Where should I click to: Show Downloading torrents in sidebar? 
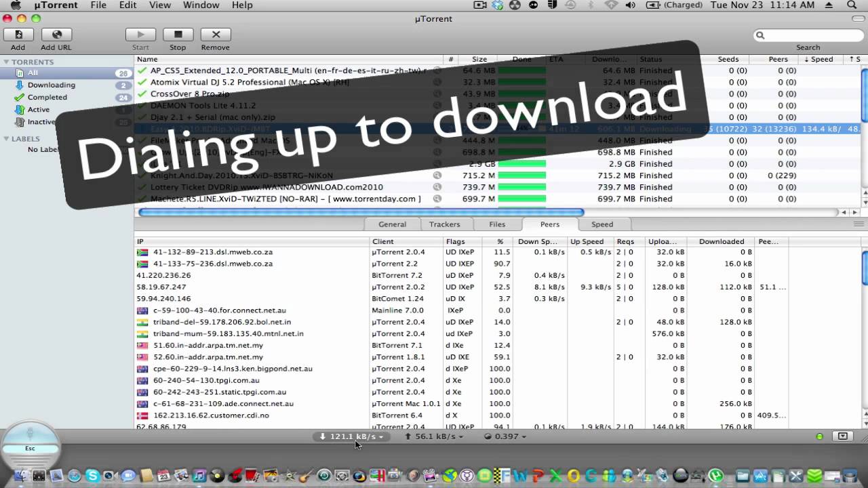66,85
